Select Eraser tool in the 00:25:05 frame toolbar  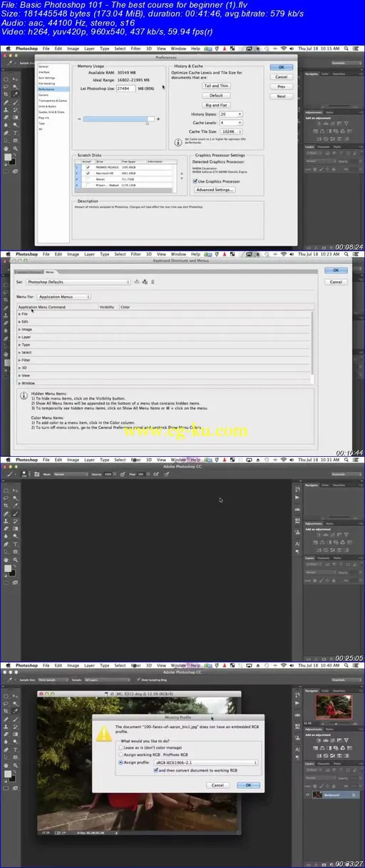click(6, 529)
